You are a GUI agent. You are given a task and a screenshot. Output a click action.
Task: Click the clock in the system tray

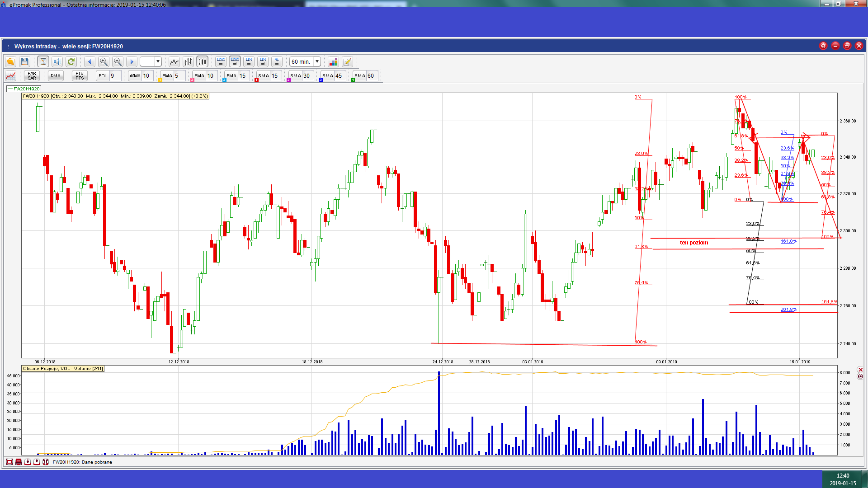tap(843, 479)
